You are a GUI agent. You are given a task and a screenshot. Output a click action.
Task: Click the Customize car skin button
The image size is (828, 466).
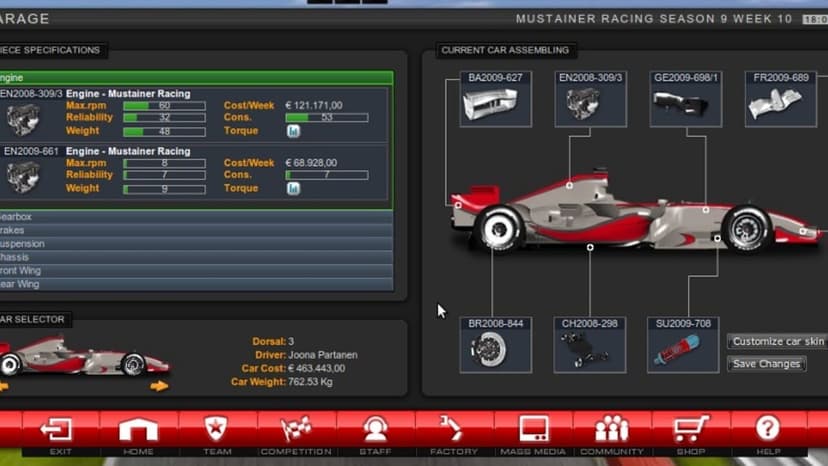tap(778, 341)
